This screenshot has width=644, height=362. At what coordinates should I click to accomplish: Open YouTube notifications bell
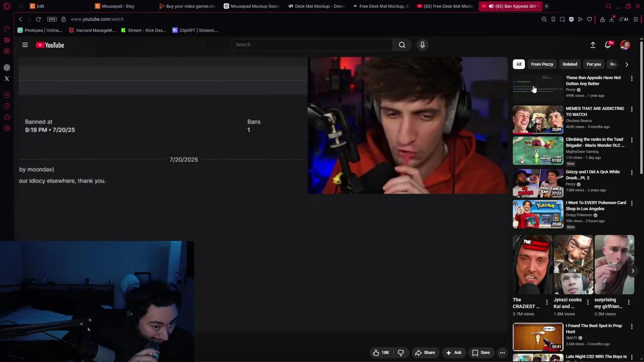click(x=608, y=45)
